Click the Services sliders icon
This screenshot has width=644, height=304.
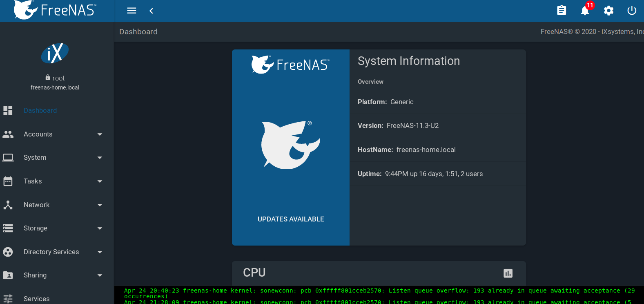(x=8, y=299)
